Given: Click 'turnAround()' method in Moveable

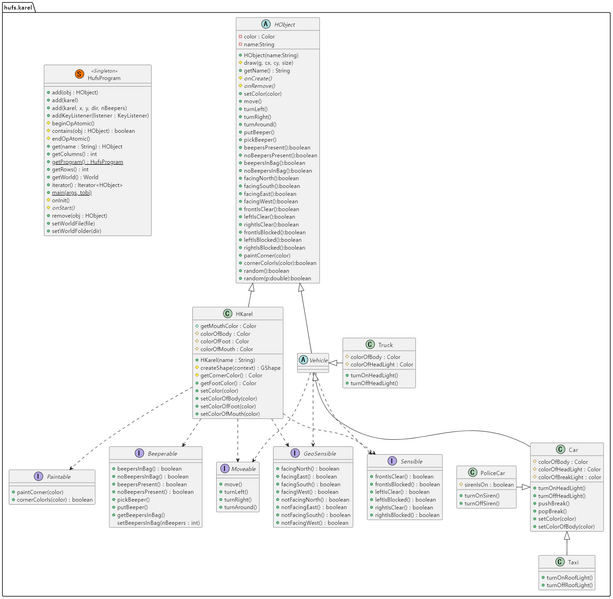Looking at the screenshot, I should [x=240, y=507].
